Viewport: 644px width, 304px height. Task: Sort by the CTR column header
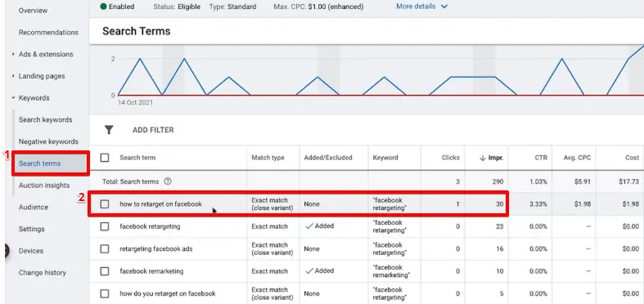pos(541,158)
